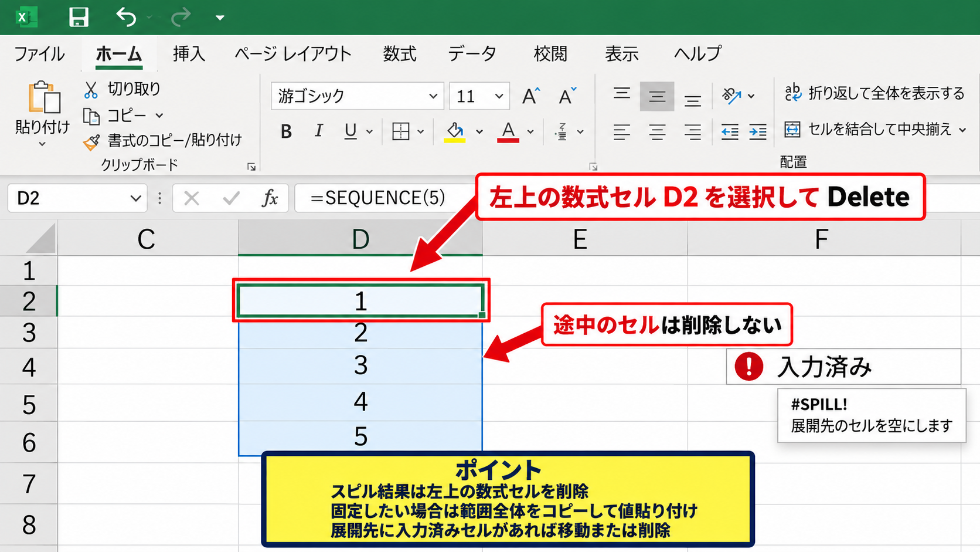This screenshot has height=552, width=980.
Task: Click the Save icon in the title bar
Action: 79,17
